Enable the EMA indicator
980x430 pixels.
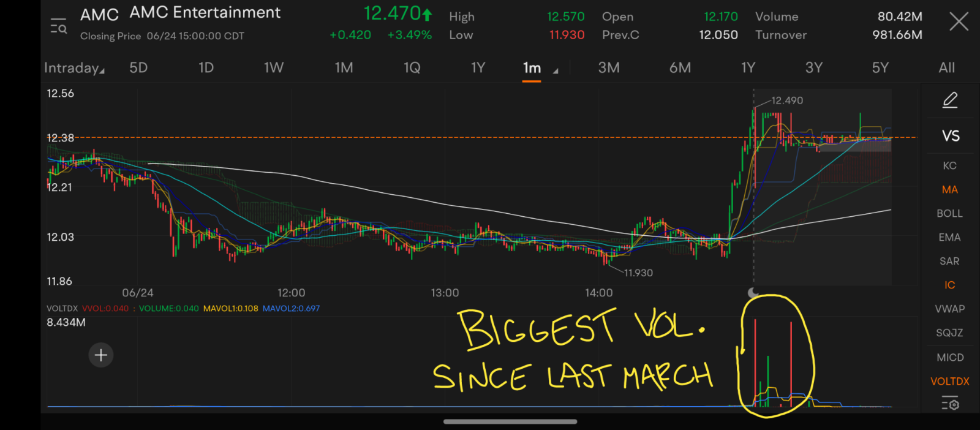[949, 237]
